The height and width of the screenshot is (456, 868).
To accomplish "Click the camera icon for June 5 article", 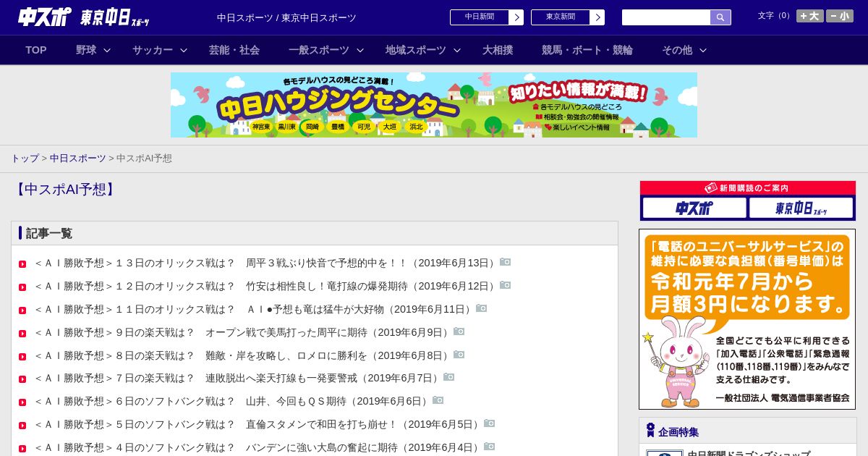I will tap(490, 423).
